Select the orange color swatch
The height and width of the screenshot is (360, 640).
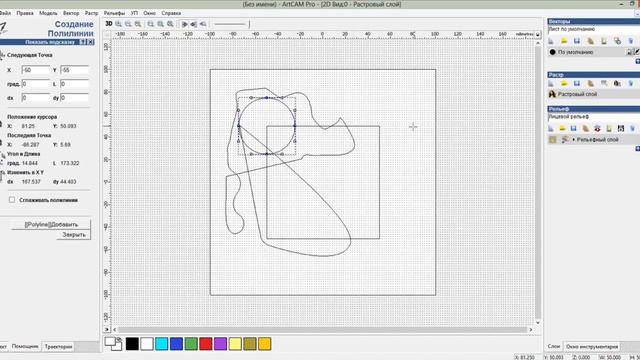pyautogui.click(x=264, y=344)
